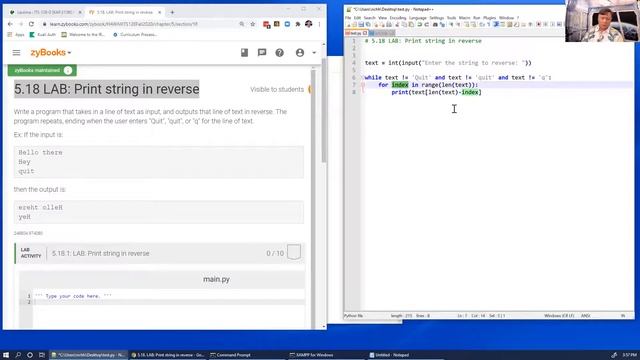Open the zyBooks user account icon
Screen dimensions: 640x360
[300, 53]
